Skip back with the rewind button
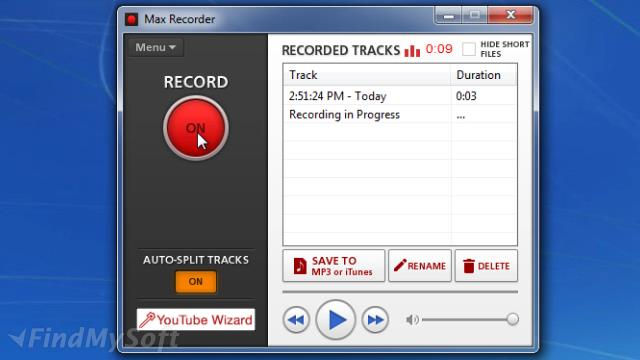Viewport: 640px width, 360px height. pyautogui.click(x=296, y=320)
